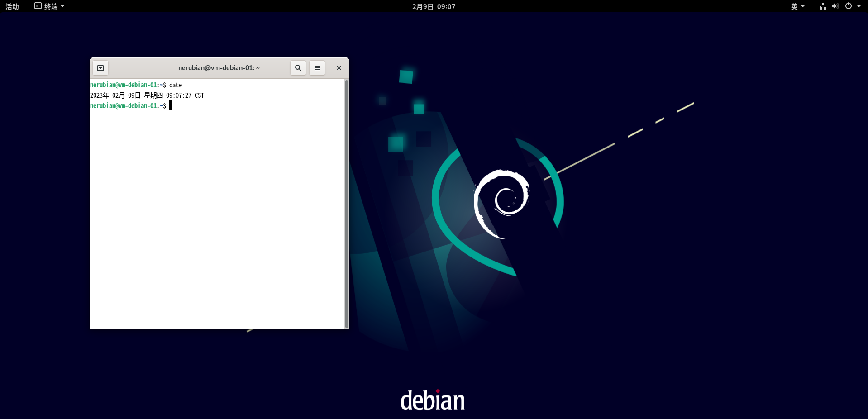Open a new tab in the terminal
This screenshot has height=419, width=868.
[x=100, y=68]
